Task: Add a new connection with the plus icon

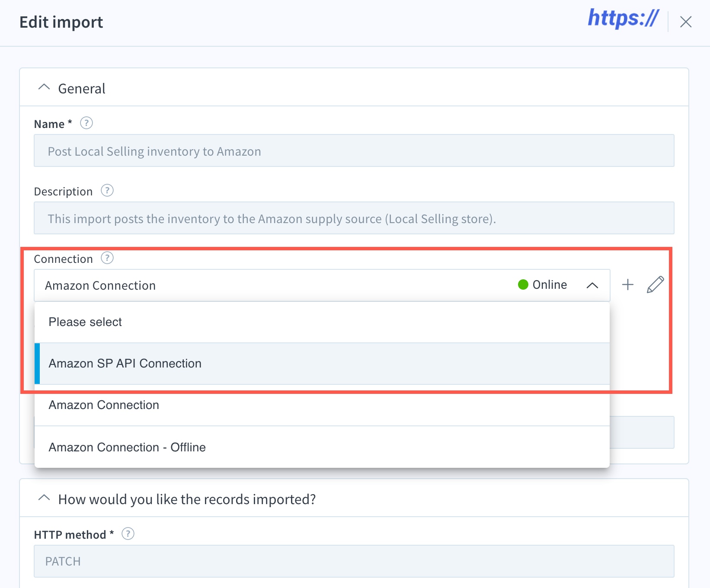Action: click(x=628, y=284)
